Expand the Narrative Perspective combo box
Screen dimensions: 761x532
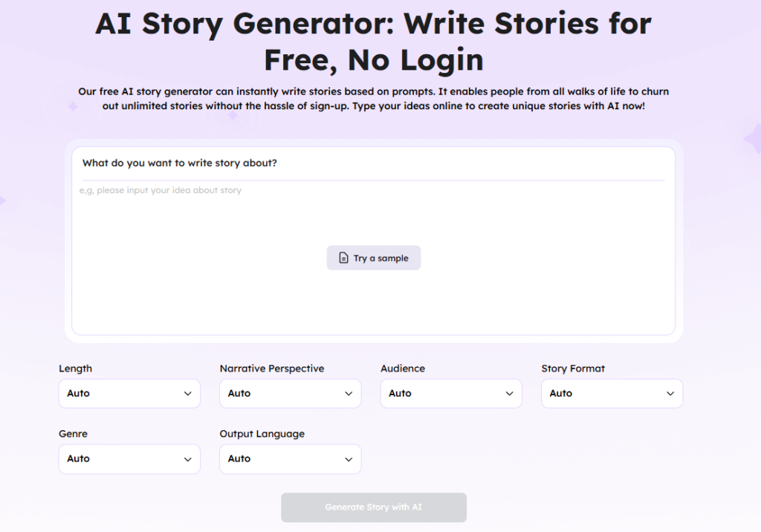click(282, 394)
